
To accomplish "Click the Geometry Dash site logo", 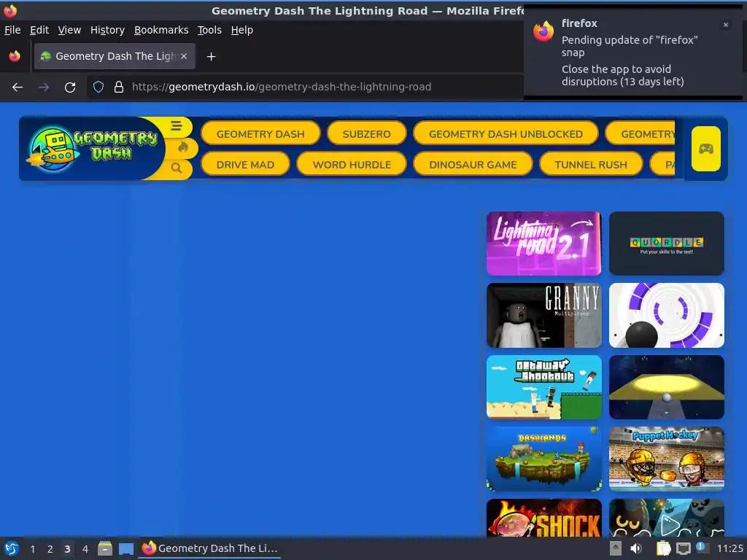I will click(x=93, y=148).
